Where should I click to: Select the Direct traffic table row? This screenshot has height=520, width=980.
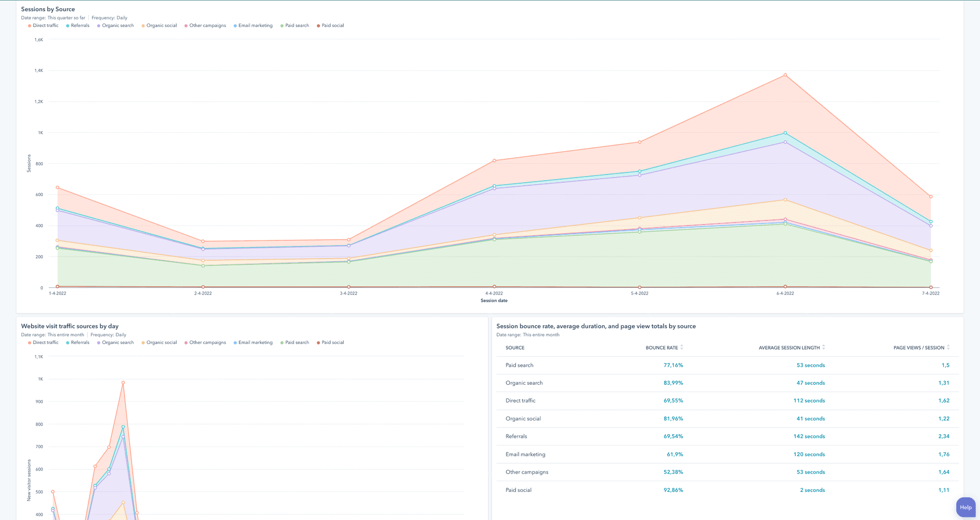728,401
